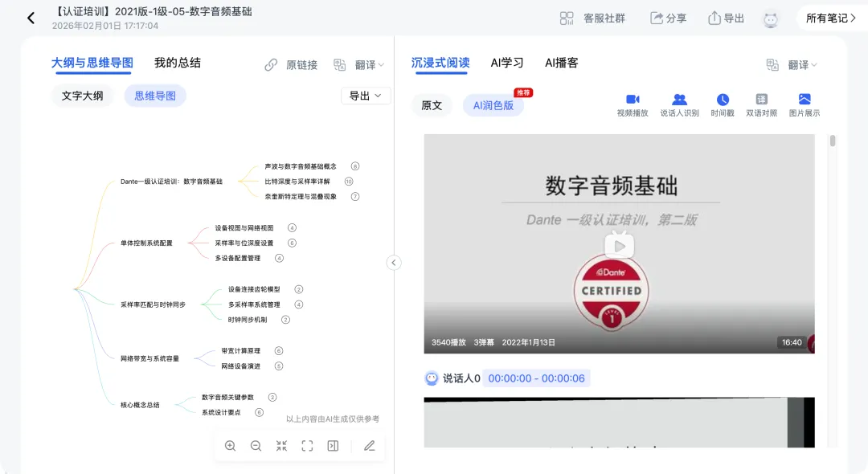Expand 网络设备演进 count badge
This screenshot has width=868, height=474.
coord(279,366)
